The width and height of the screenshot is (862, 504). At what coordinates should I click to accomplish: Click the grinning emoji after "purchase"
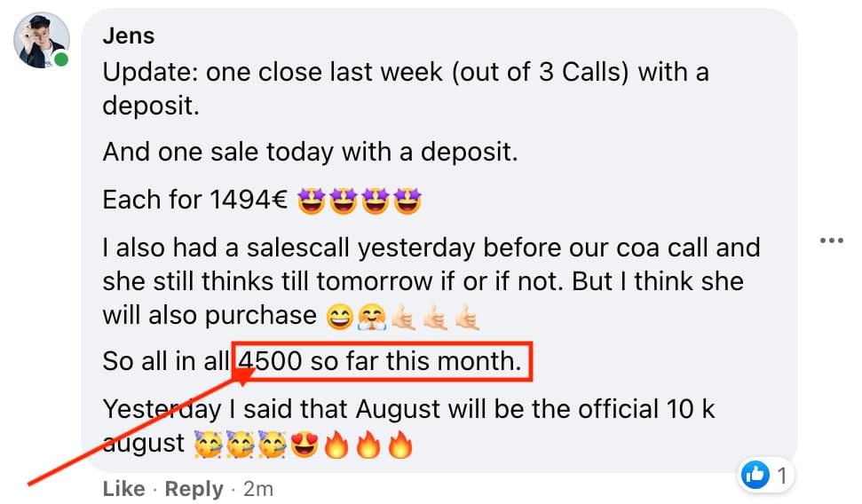pos(340,315)
